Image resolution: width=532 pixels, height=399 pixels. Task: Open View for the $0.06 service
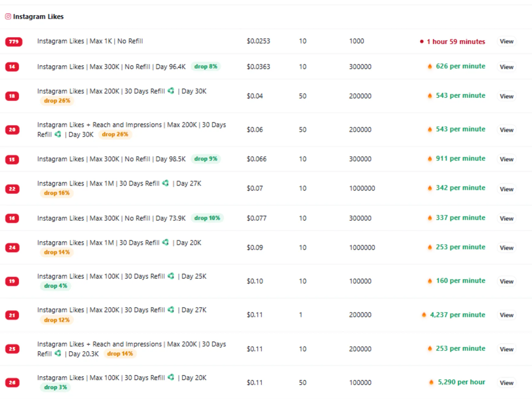(507, 130)
